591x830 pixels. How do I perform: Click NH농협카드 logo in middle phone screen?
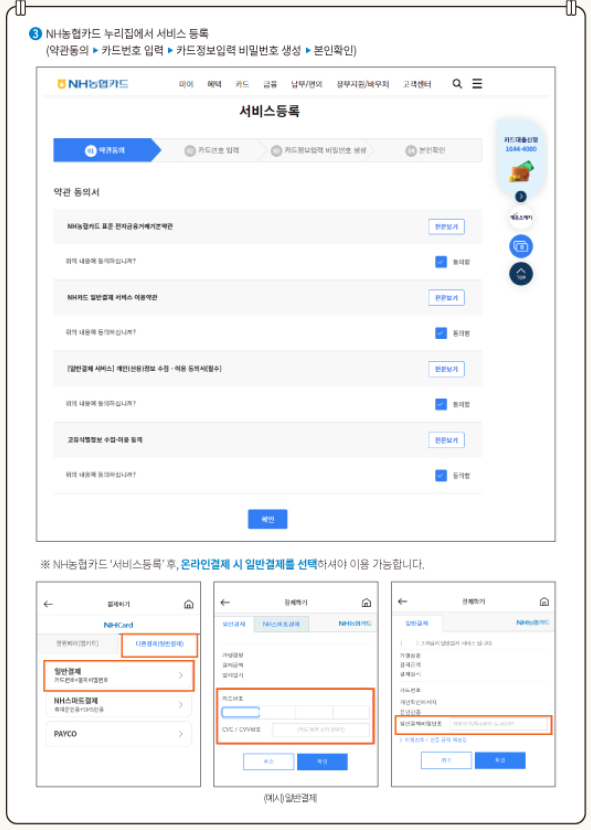point(355,624)
